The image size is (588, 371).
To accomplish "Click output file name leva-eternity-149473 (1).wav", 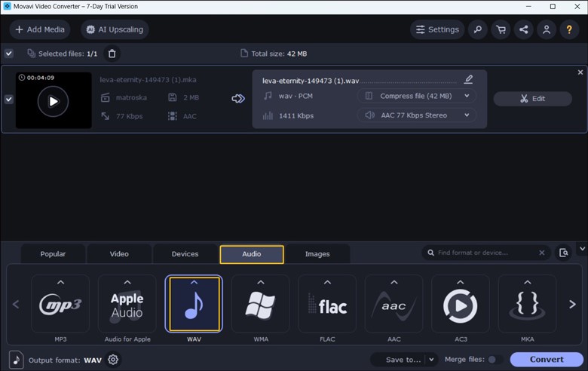I will pyautogui.click(x=311, y=81).
